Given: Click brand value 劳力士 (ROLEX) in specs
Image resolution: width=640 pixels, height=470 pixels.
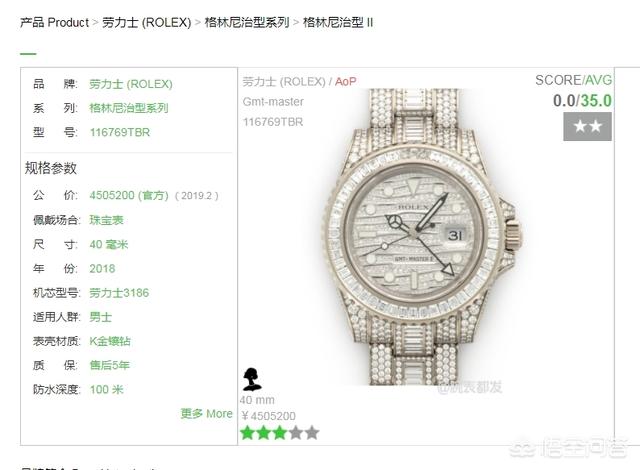Looking at the screenshot, I should coord(131,84).
